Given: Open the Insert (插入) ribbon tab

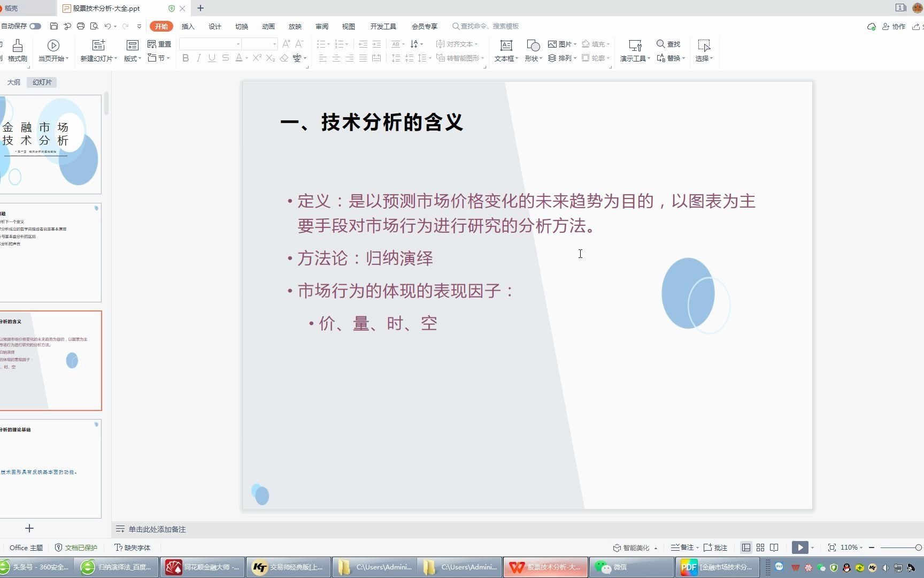Looking at the screenshot, I should 188,26.
